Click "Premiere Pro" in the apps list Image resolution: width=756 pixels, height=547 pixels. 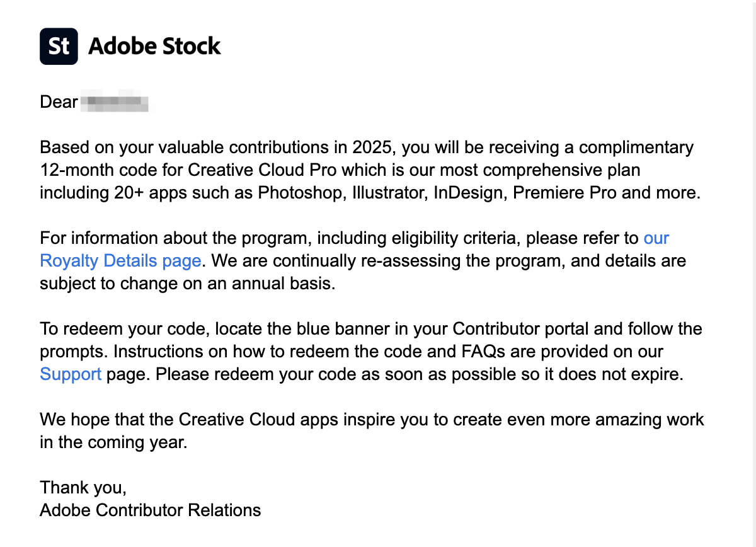(x=564, y=193)
